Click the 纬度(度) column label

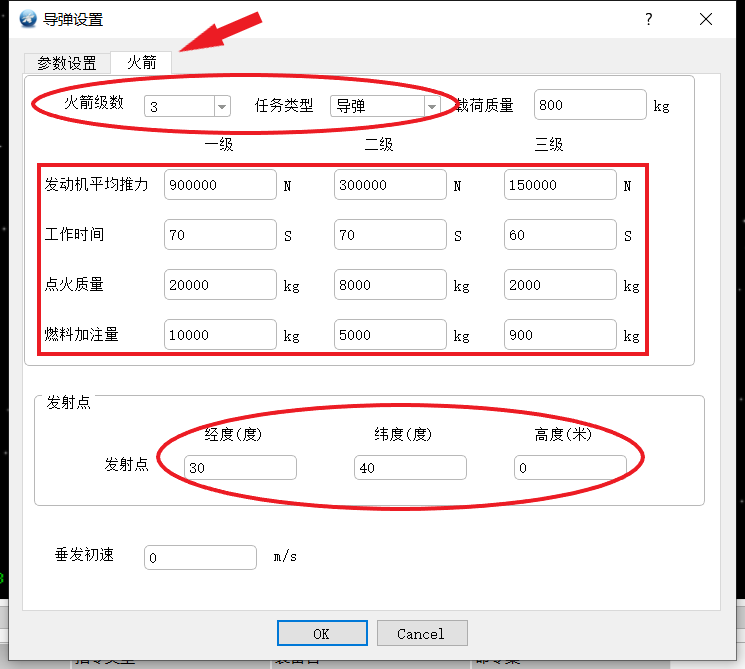(x=403, y=434)
